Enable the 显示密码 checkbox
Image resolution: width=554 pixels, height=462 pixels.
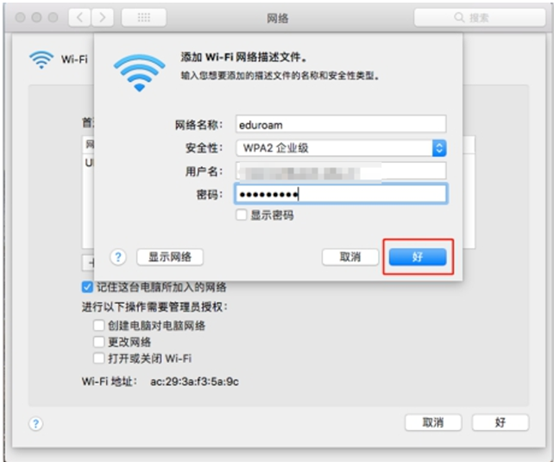coord(241,215)
